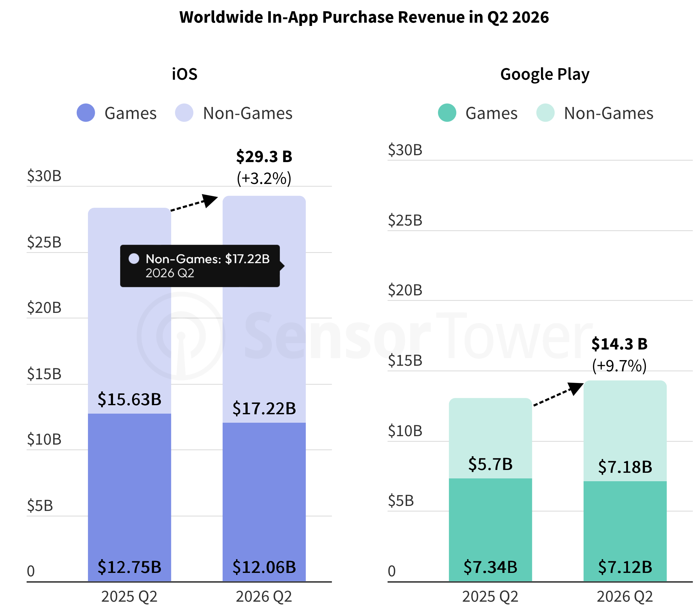700x612 pixels.
Task: Select the "Google Play" chart heading
Action: (545, 74)
